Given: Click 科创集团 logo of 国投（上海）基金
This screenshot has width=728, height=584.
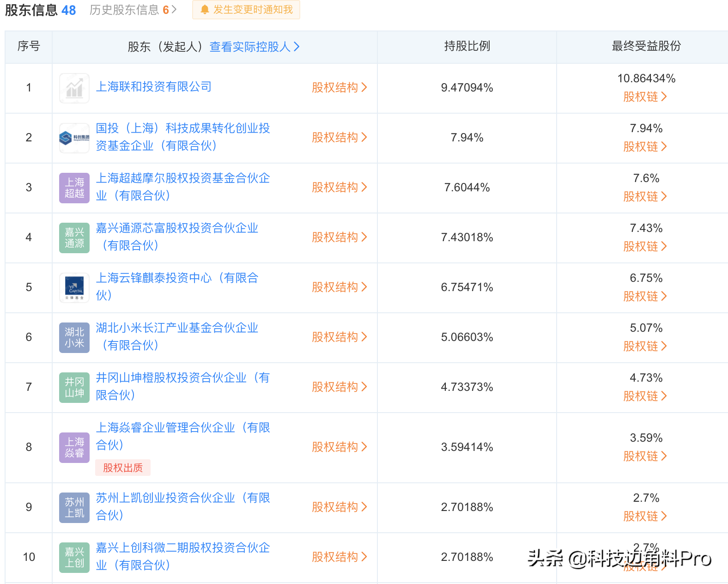Looking at the screenshot, I should 74,138.
